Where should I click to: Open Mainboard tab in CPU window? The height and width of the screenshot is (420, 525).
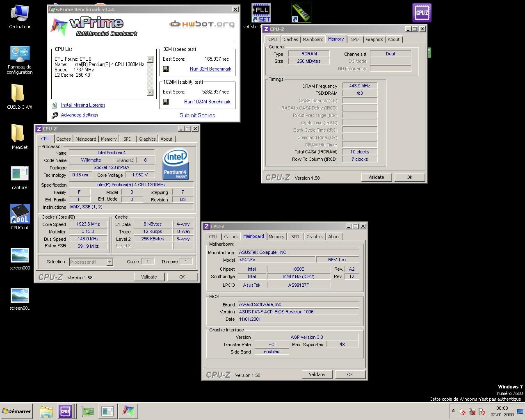point(86,139)
